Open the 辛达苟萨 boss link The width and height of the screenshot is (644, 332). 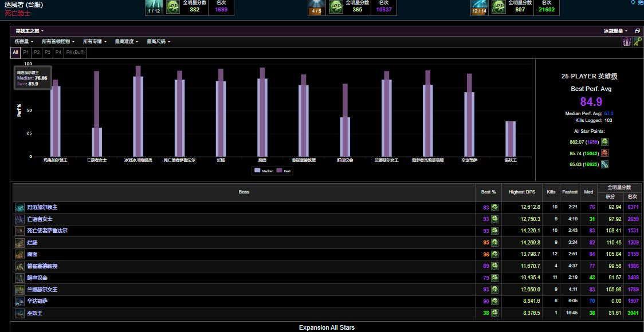(37, 301)
